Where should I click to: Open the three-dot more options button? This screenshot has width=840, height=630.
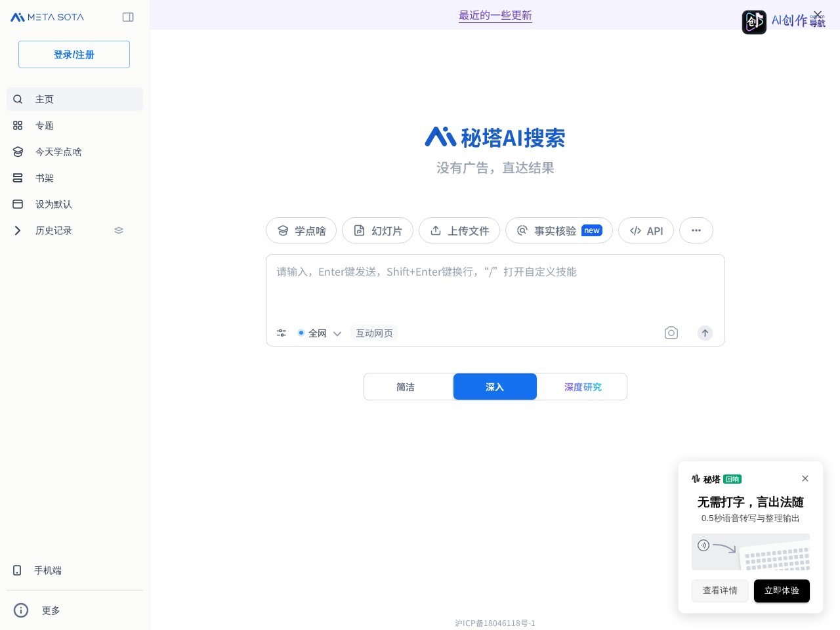point(696,230)
